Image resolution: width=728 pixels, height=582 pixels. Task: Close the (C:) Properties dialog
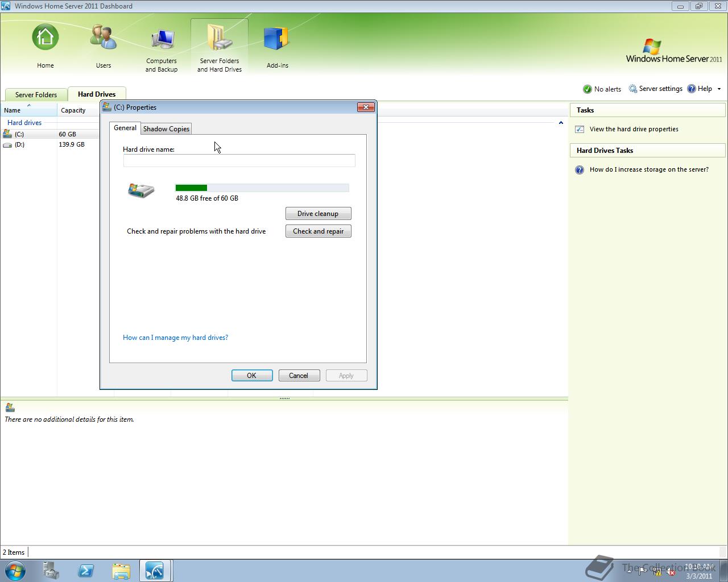point(366,107)
